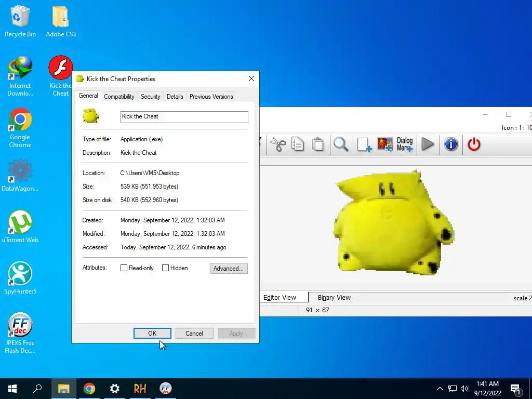Click the Copy pages icon in Resource Hacker
This screenshot has height=399, width=532.
point(298,144)
